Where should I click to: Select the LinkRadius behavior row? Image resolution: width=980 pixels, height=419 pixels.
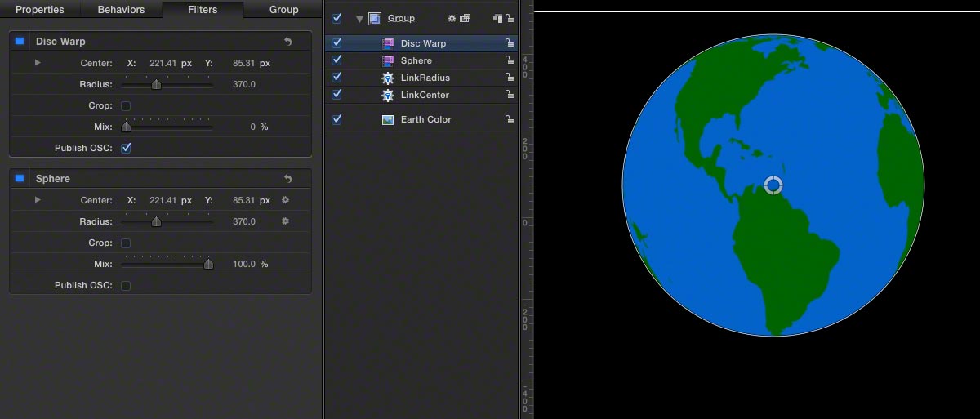tap(422, 78)
